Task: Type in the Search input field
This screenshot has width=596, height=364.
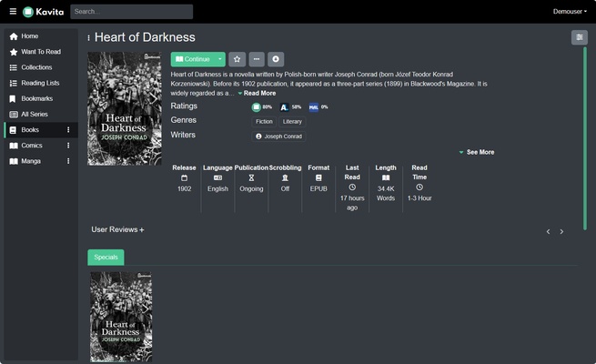Action: [131, 12]
